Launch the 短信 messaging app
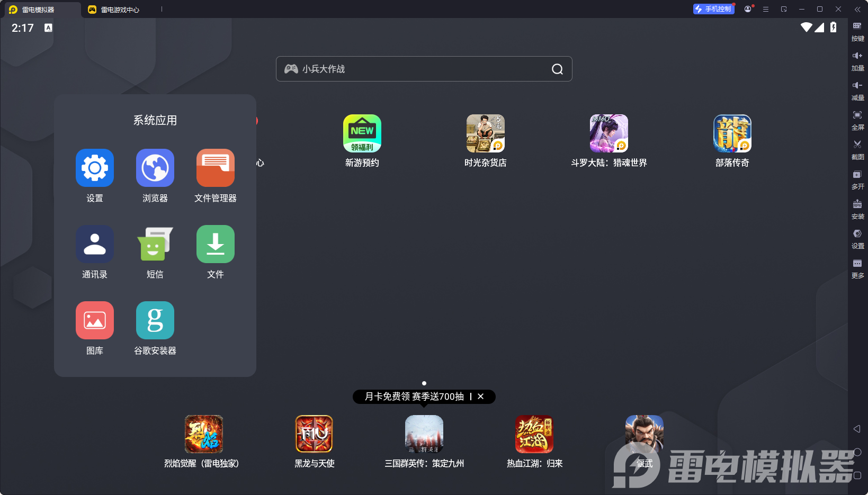 click(155, 244)
